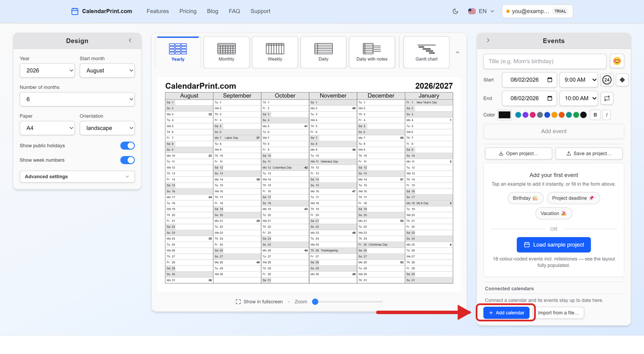
Task: Click the Start date field 08/02/2026
Action: [529, 80]
